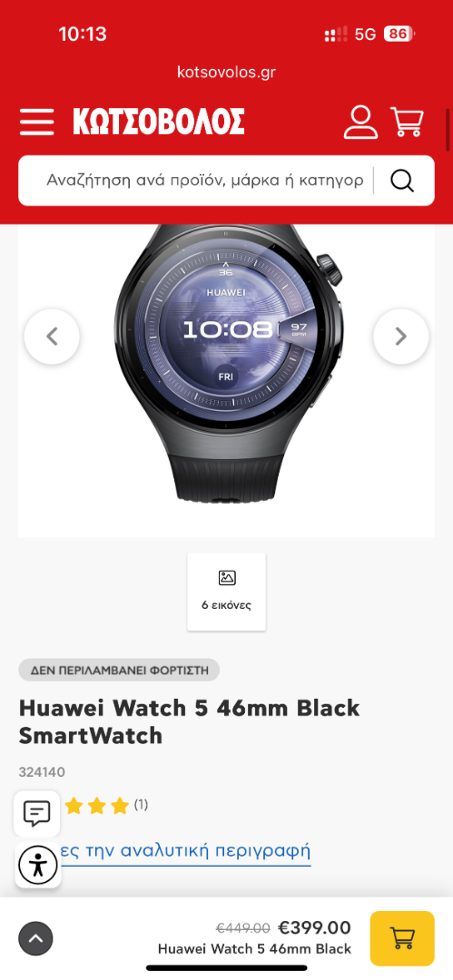Open the live chat icon
The image size is (453, 980).
37,814
